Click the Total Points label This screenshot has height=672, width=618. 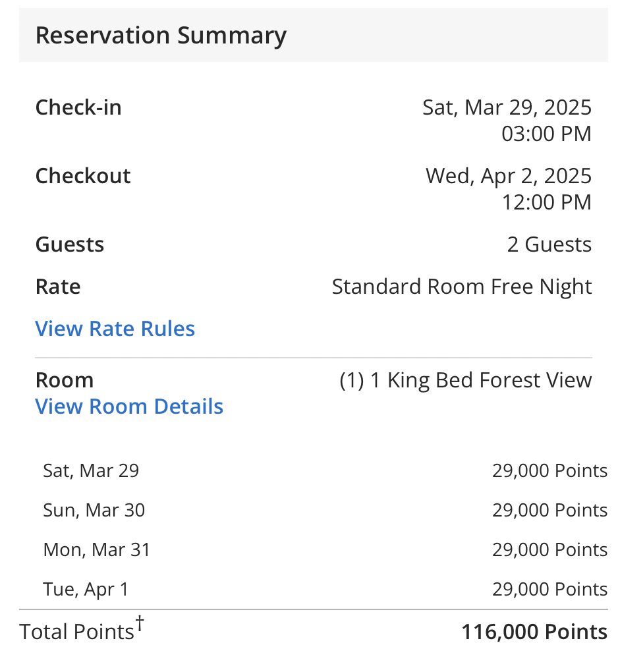[x=76, y=632]
